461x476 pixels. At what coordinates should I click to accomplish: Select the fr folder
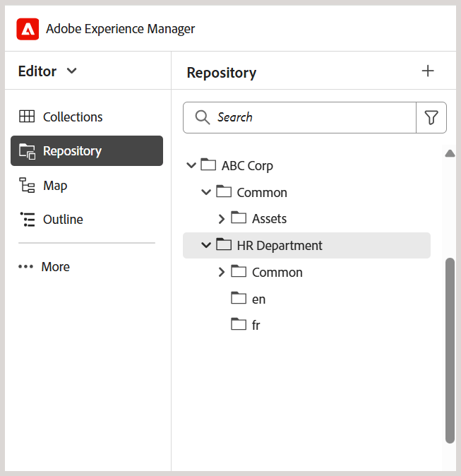[256, 326]
